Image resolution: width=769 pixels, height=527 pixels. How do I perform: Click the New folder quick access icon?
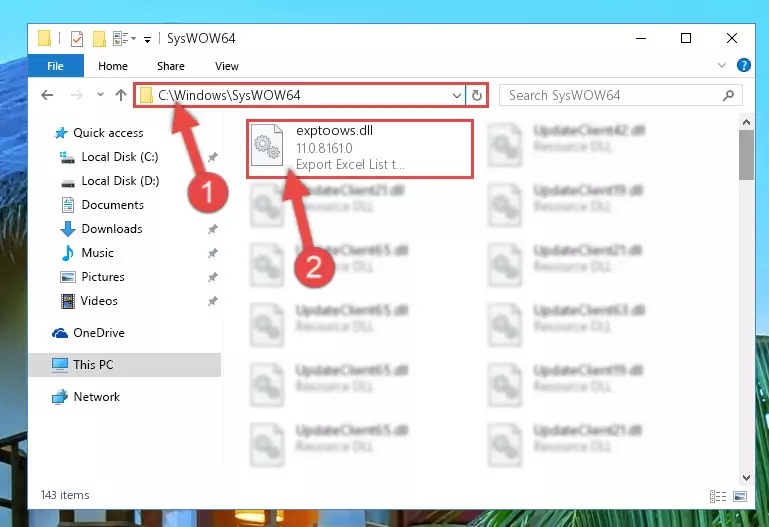coord(99,38)
